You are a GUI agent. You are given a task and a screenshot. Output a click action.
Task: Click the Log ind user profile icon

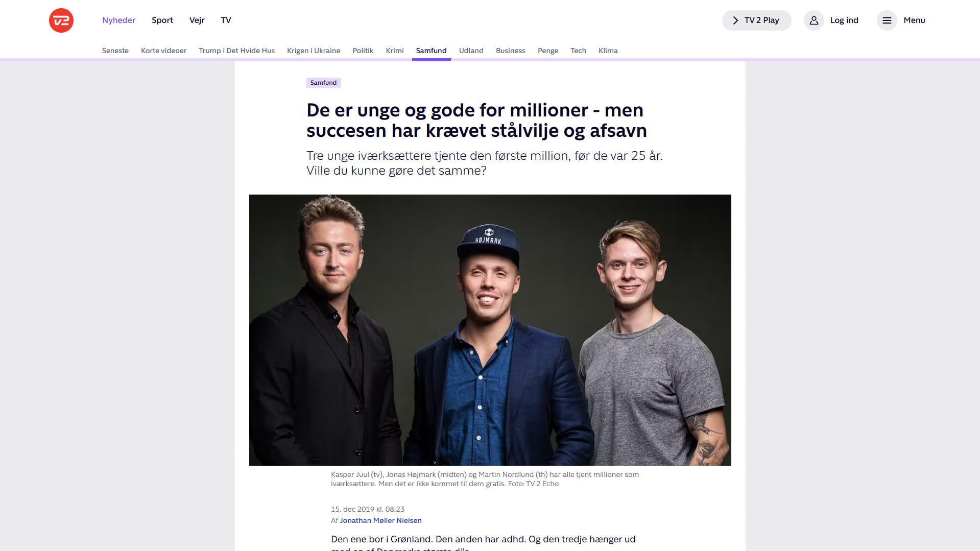(814, 20)
